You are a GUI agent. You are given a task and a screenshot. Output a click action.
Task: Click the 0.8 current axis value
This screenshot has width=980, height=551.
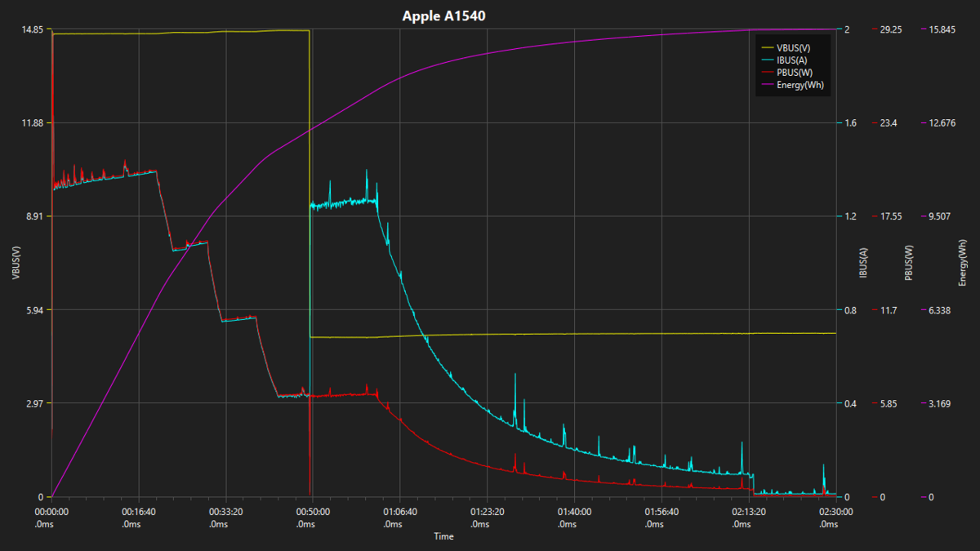[850, 310]
